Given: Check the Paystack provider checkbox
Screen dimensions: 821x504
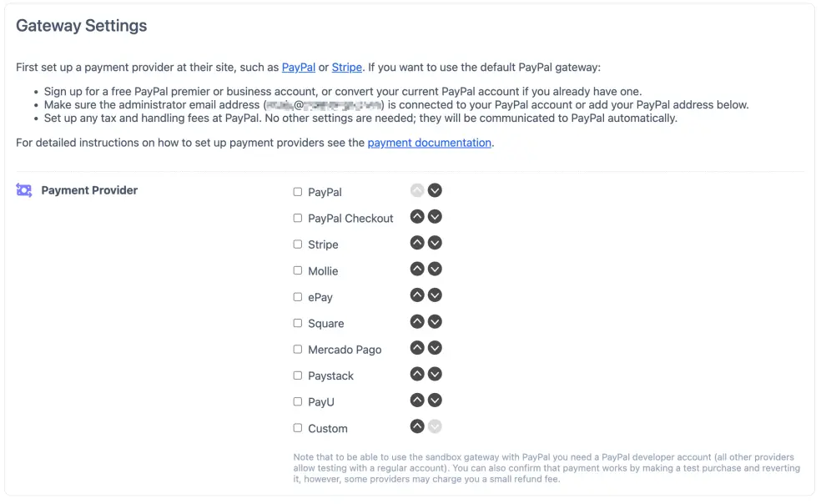Looking at the screenshot, I should 297,375.
